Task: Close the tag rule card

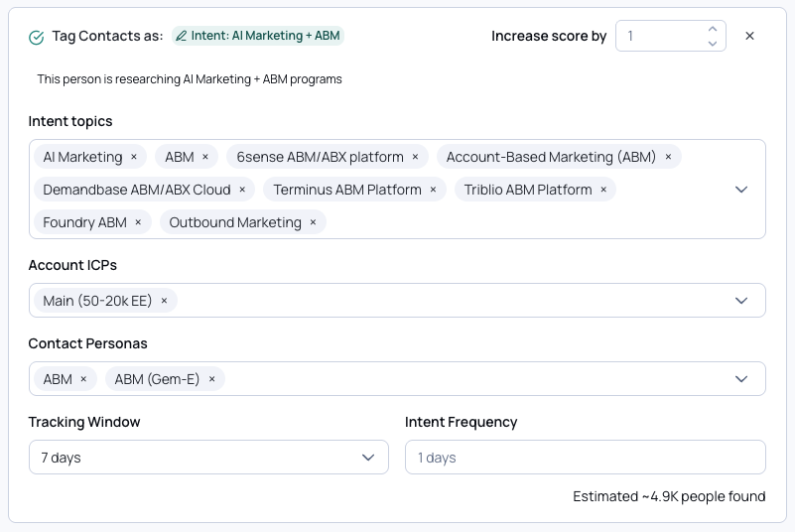Action: click(749, 36)
